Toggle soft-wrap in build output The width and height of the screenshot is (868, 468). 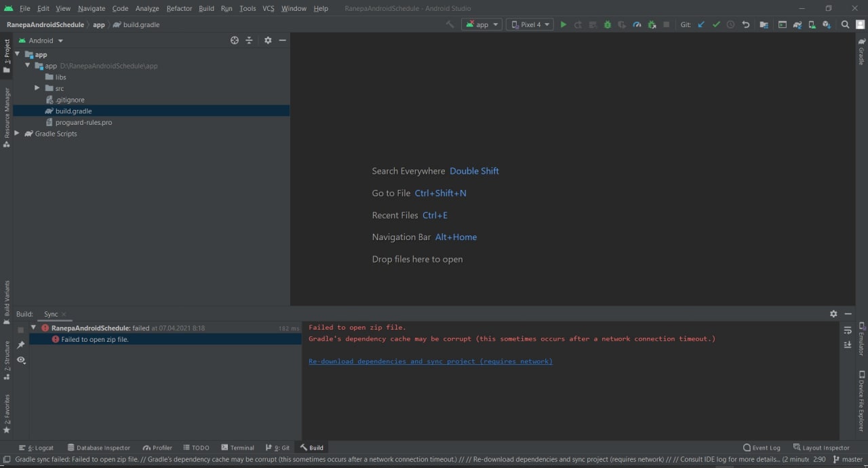848,330
